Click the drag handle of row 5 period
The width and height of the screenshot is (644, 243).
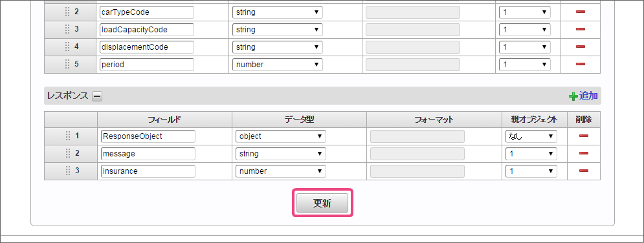pyautogui.click(x=68, y=65)
